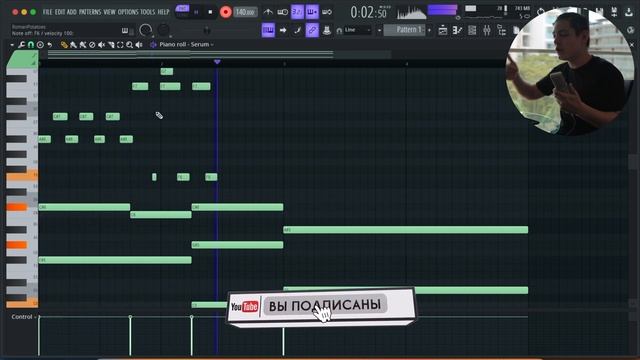Toggle wait-for-input recording icon
Viewport: 640px width, 360px height.
click(x=282, y=12)
